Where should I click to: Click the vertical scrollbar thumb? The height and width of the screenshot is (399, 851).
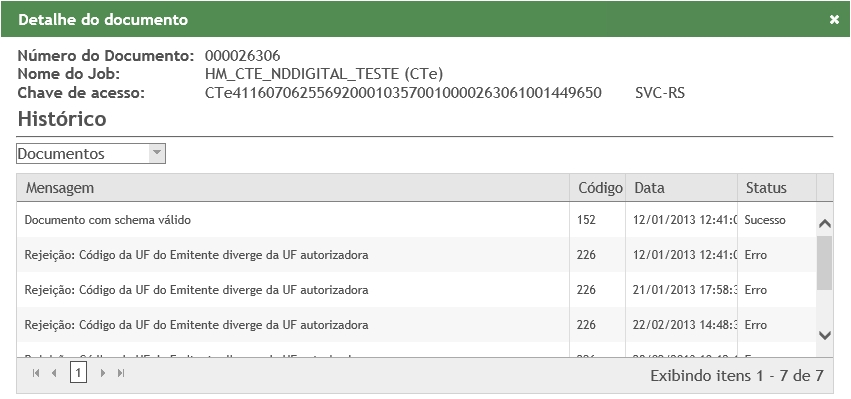(x=824, y=263)
